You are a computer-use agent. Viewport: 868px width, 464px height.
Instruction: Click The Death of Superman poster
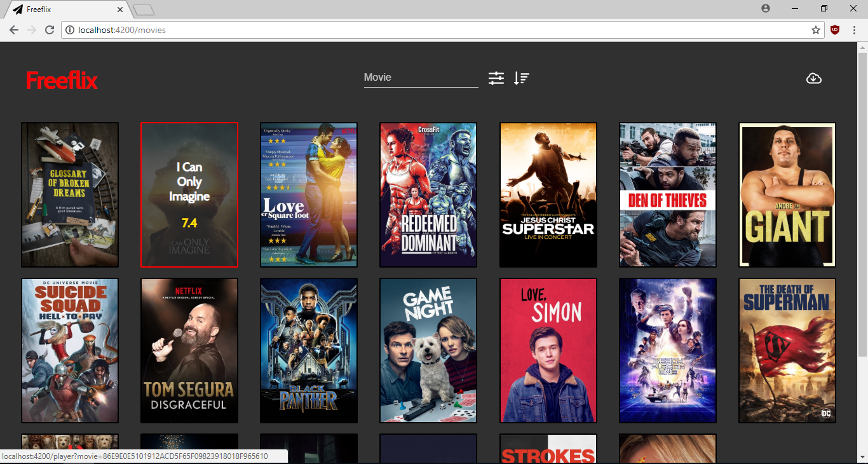click(787, 350)
